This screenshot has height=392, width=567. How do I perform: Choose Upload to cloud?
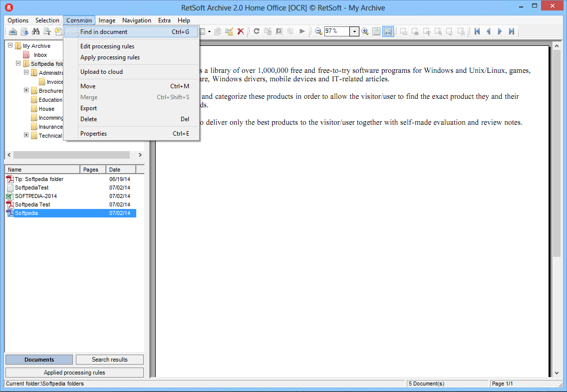[x=131, y=71]
